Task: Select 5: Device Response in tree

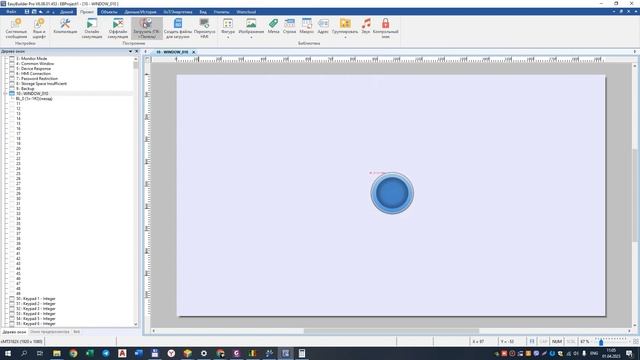Action: point(33,69)
